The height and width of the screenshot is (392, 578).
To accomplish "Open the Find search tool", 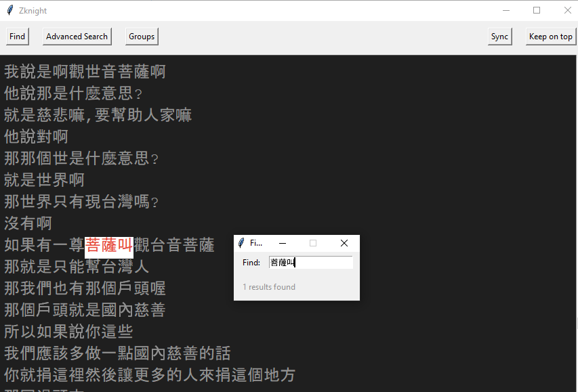I will (x=16, y=36).
